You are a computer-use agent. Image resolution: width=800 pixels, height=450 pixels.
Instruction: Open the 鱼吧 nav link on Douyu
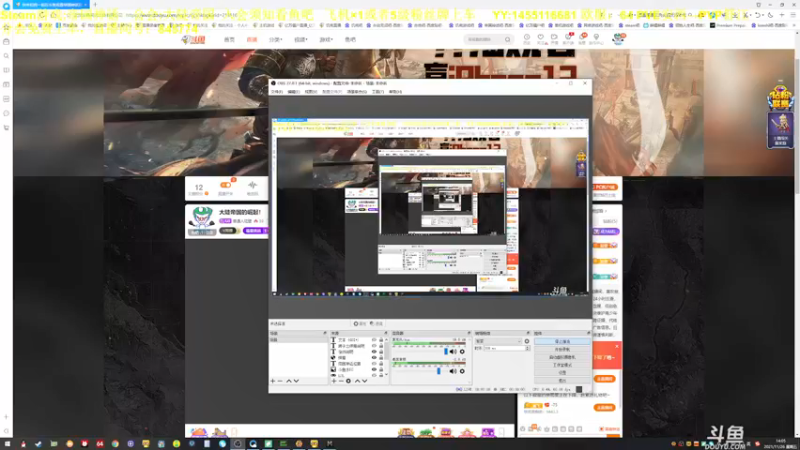[x=350, y=39]
